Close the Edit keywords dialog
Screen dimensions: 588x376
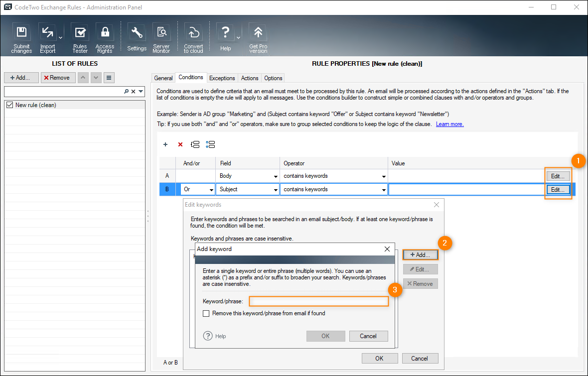437,205
